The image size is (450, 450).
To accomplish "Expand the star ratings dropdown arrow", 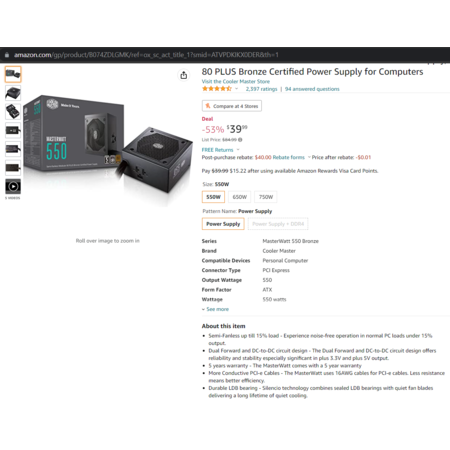I will coord(236,89).
